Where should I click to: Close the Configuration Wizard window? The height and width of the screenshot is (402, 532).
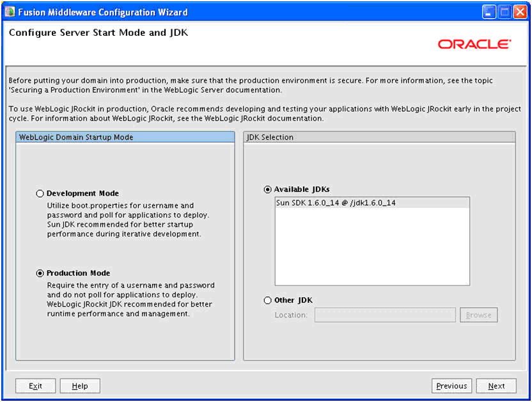point(520,12)
